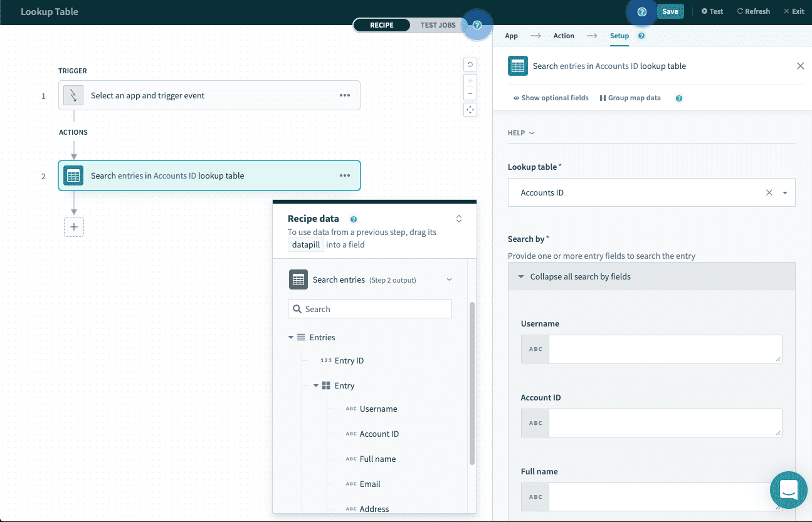Viewport: 812px width, 522px height.
Task: Collapse the HELP section
Action: (520, 133)
